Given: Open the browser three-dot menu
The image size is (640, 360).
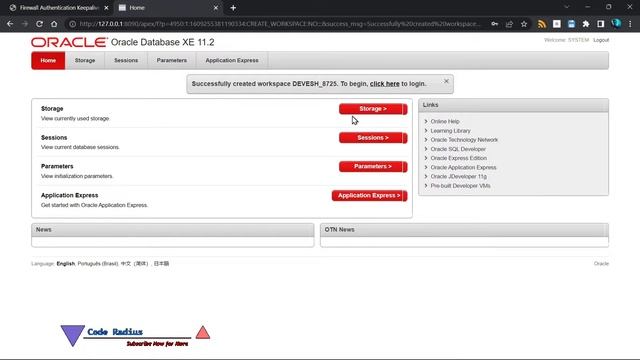Looking at the screenshot, I should (630, 24).
